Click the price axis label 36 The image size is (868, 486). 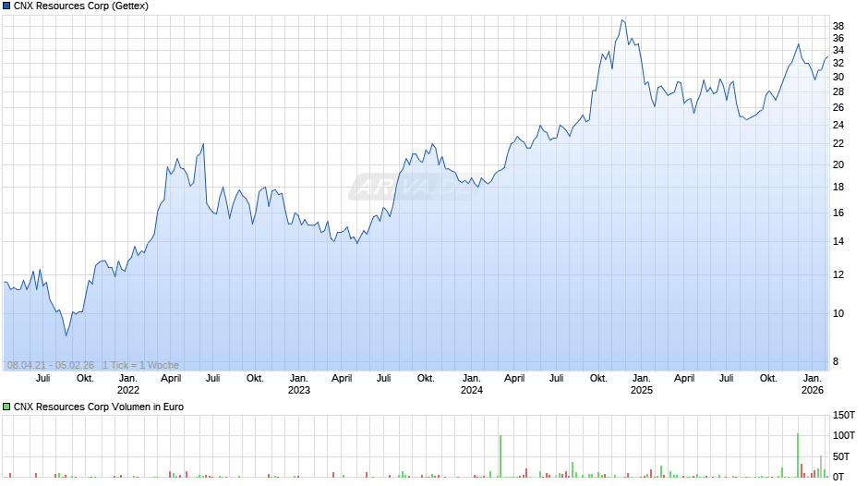pos(838,38)
